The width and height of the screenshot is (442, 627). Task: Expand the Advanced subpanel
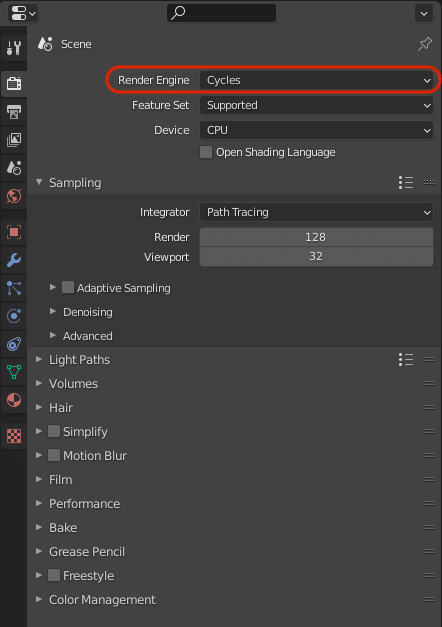53,335
